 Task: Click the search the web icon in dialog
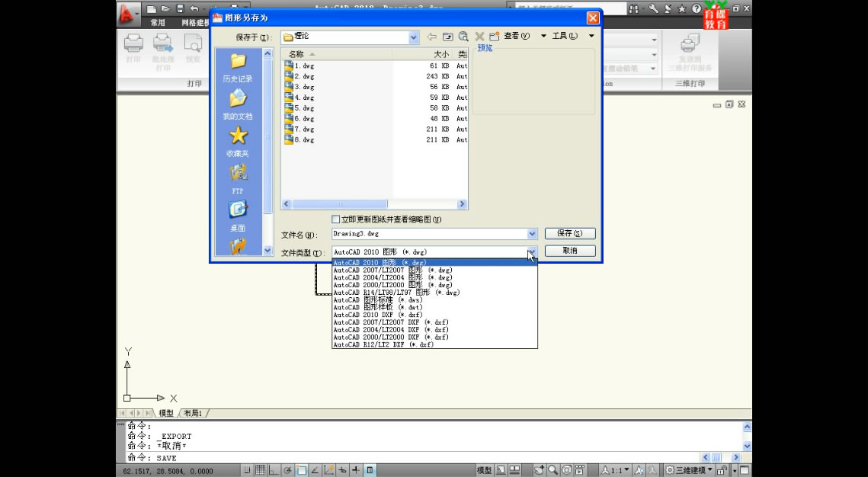click(x=463, y=37)
